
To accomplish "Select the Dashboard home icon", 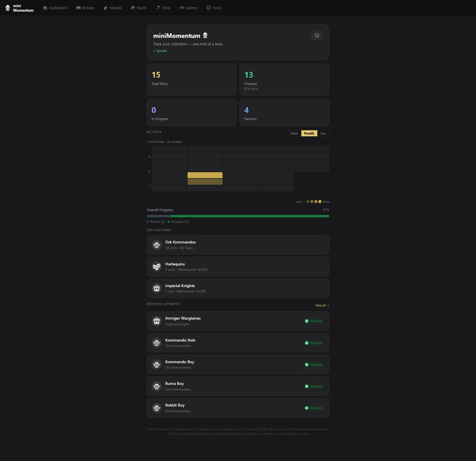I will [x=45, y=8].
